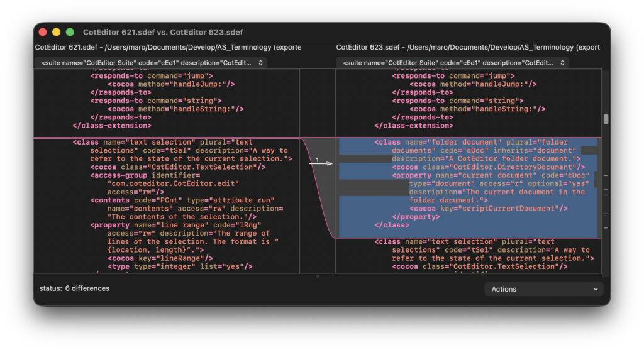The height and width of the screenshot is (350, 644).
Task: Click the green zoom window button
Action: point(70,32)
